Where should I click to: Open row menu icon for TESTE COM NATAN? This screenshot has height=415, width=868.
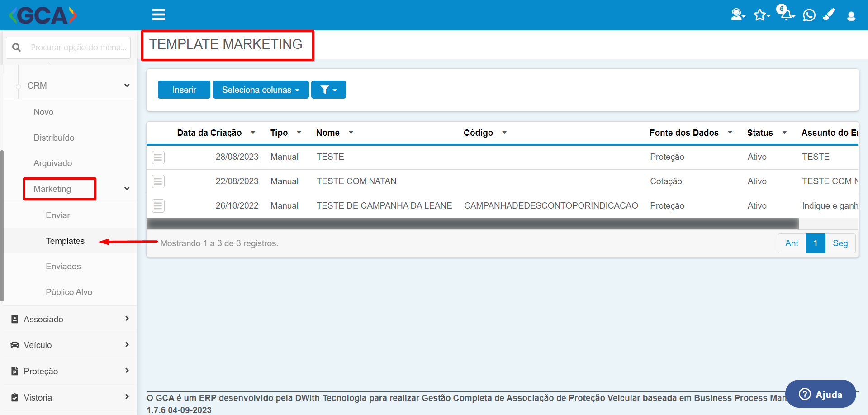click(158, 181)
